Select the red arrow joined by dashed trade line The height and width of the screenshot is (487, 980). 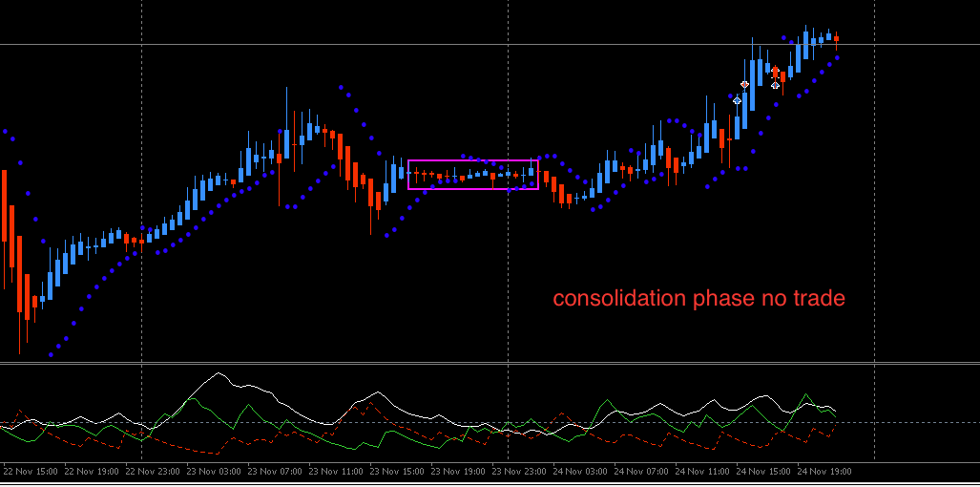[744, 84]
